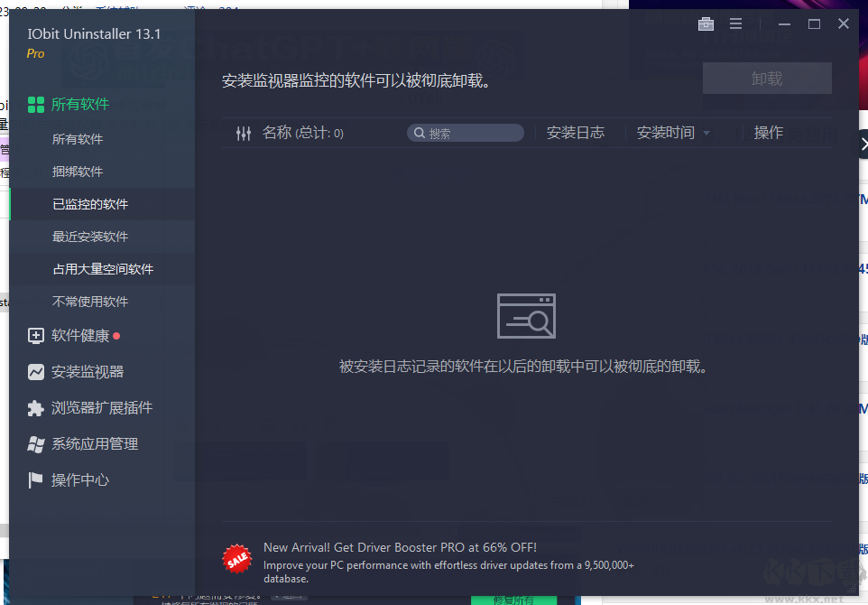Click the 软件健康 monitor icon
This screenshot has height=605, width=868.
(36, 336)
